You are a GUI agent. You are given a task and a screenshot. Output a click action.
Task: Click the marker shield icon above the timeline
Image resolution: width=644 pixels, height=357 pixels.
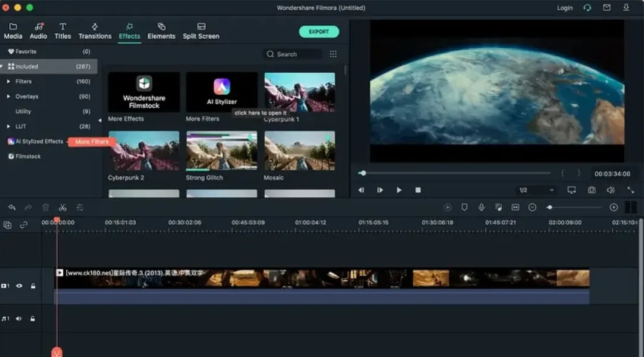click(x=465, y=207)
